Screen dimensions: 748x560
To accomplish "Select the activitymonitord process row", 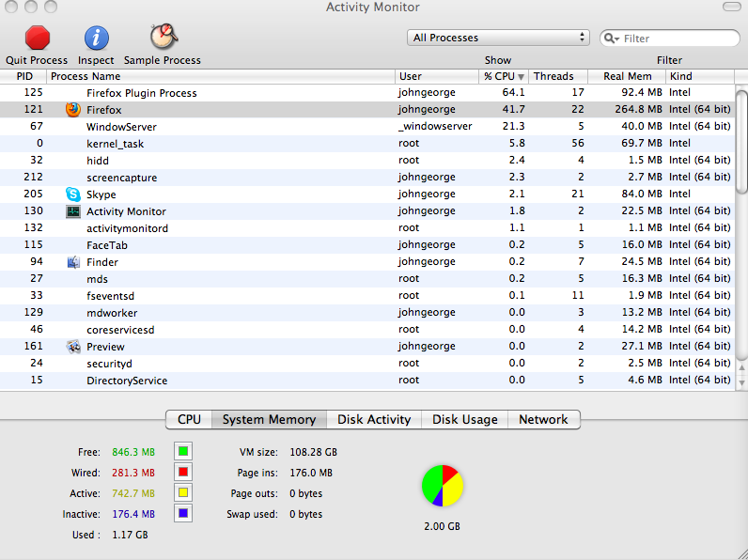I will coord(367,228).
